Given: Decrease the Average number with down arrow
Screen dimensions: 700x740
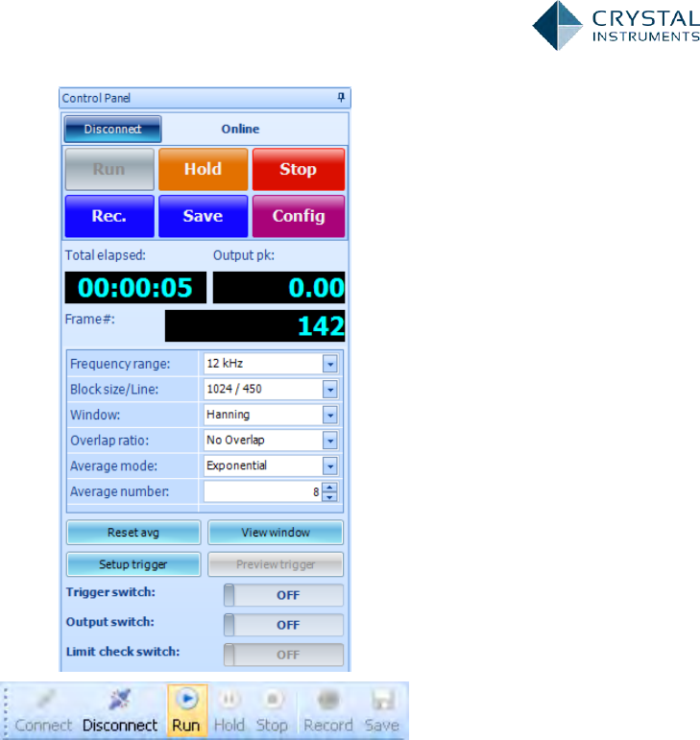Looking at the screenshot, I should pos(330,496).
